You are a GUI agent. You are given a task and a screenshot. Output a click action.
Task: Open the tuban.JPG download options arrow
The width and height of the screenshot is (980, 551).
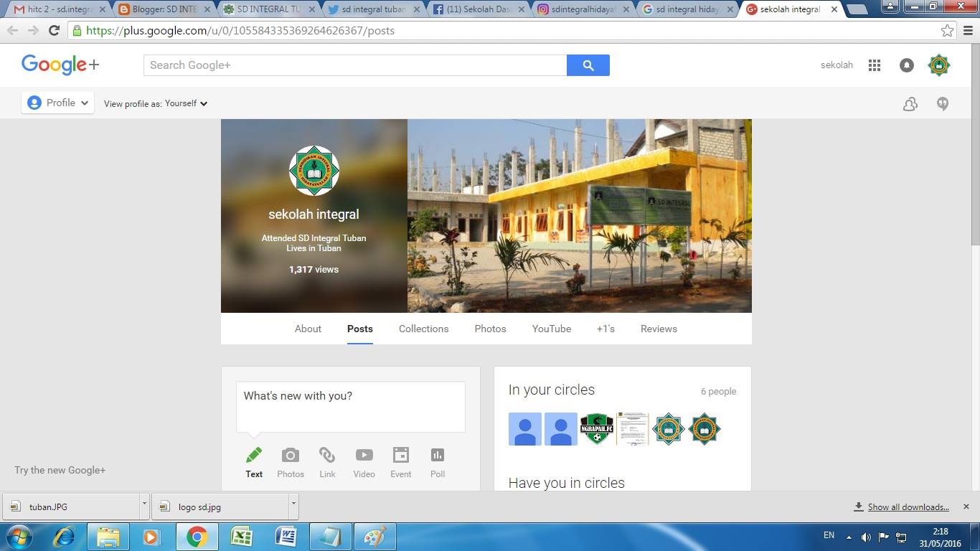(144, 506)
